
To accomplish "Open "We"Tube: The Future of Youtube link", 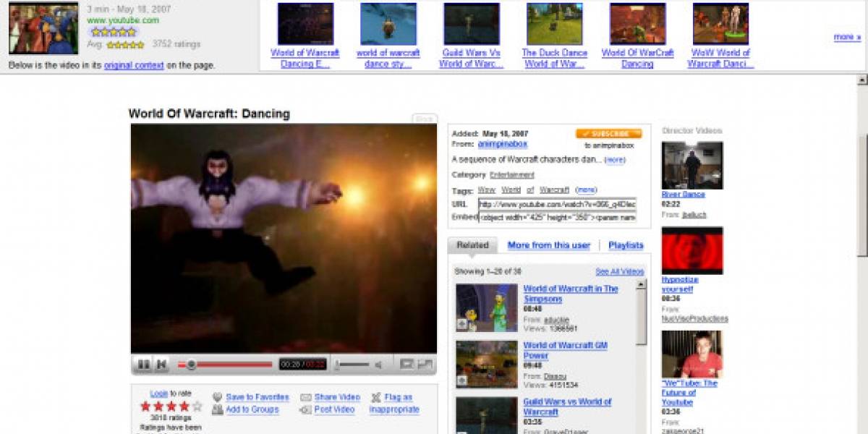I will click(x=689, y=393).
